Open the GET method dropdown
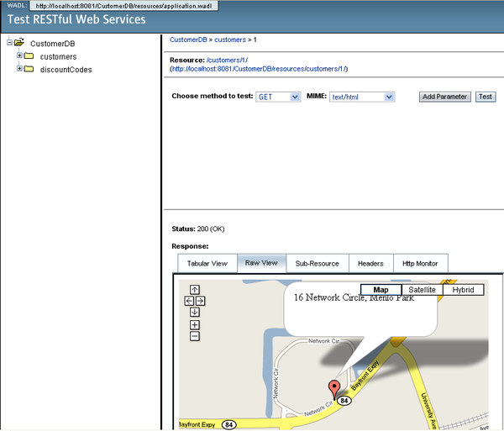The image size is (504, 431). 278,97
